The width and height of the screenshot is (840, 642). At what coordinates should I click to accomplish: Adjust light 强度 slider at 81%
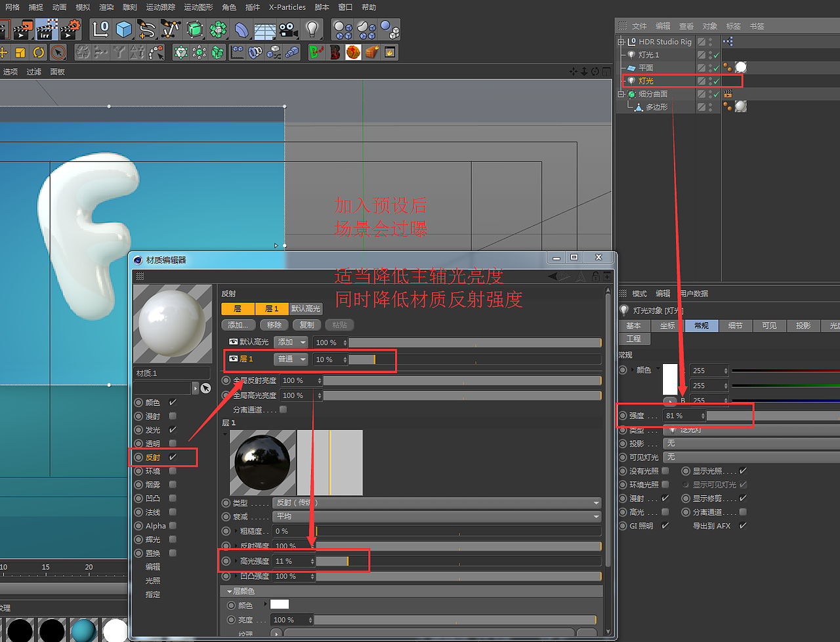773,416
